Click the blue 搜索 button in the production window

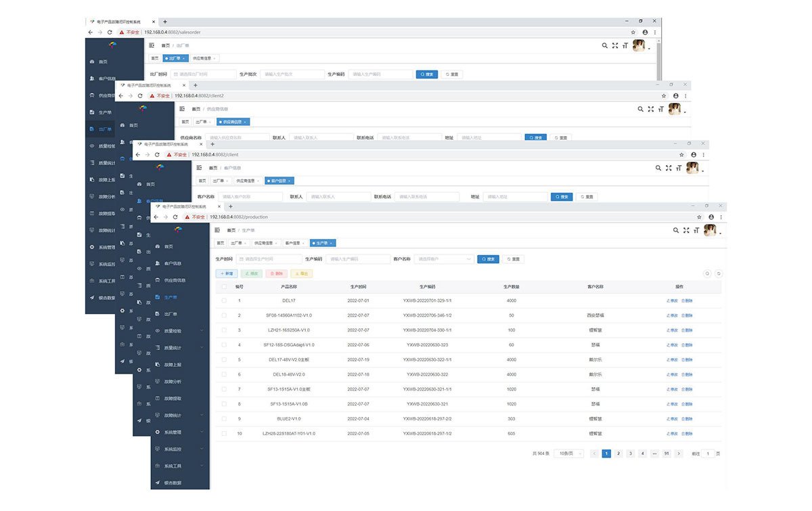click(489, 259)
